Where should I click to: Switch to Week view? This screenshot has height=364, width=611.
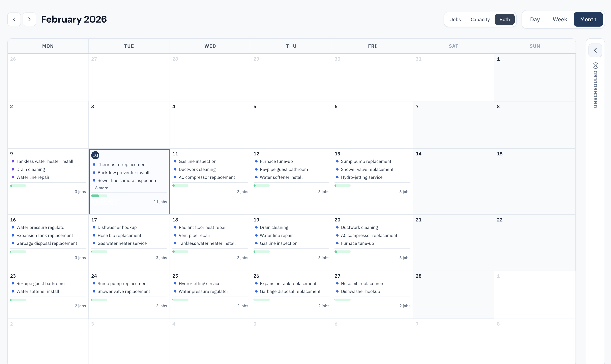(x=560, y=19)
